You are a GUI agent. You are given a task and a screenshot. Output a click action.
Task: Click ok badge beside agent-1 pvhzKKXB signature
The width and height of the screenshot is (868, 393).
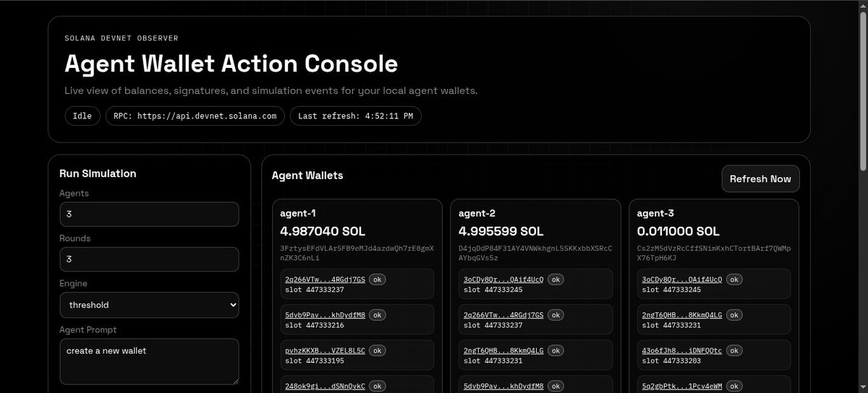[378, 350]
